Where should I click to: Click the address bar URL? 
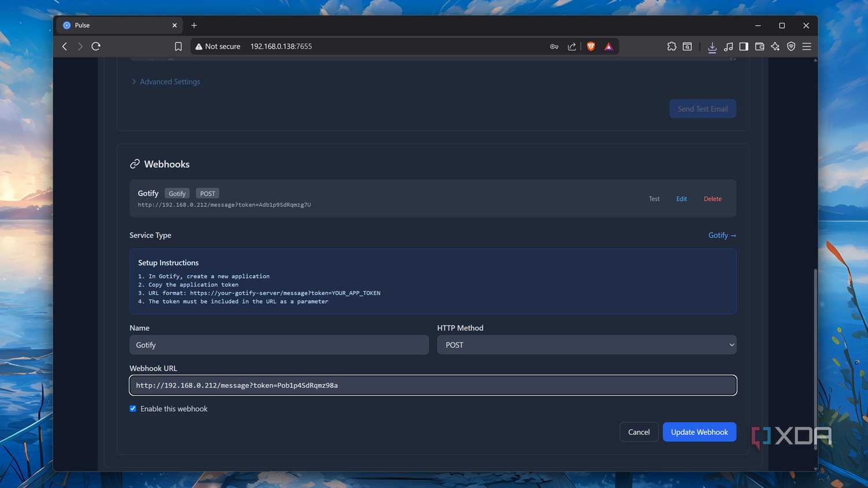pyautogui.click(x=281, y=46)
